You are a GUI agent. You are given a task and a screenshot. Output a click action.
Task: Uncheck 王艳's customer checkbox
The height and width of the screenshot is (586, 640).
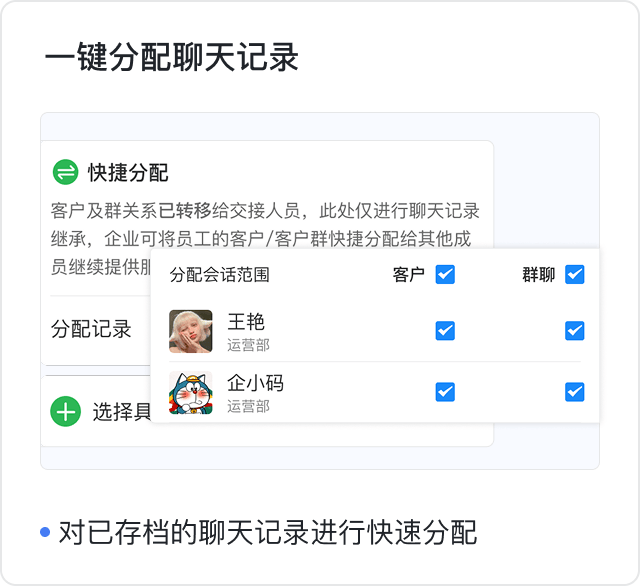pos(445,331)
